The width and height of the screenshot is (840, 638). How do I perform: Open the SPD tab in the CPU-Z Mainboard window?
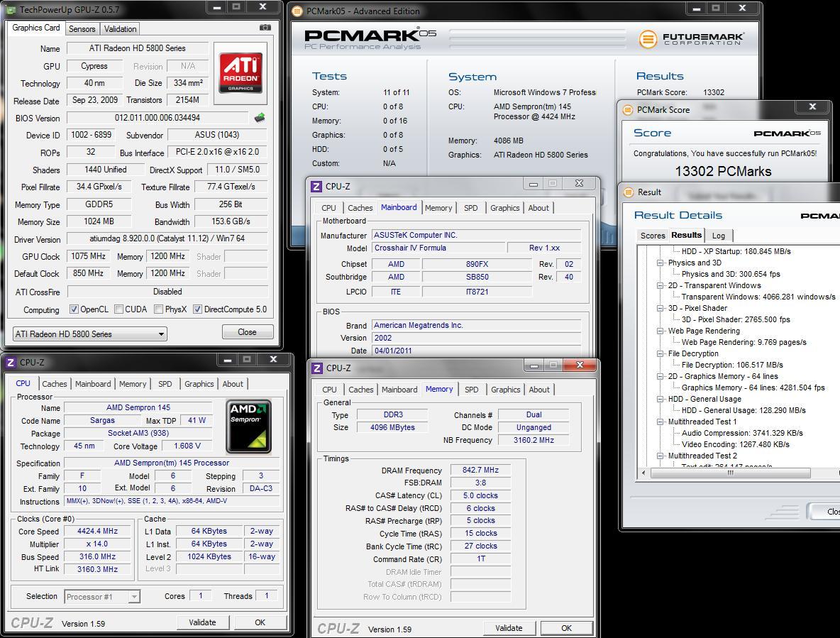click(471, 208)
